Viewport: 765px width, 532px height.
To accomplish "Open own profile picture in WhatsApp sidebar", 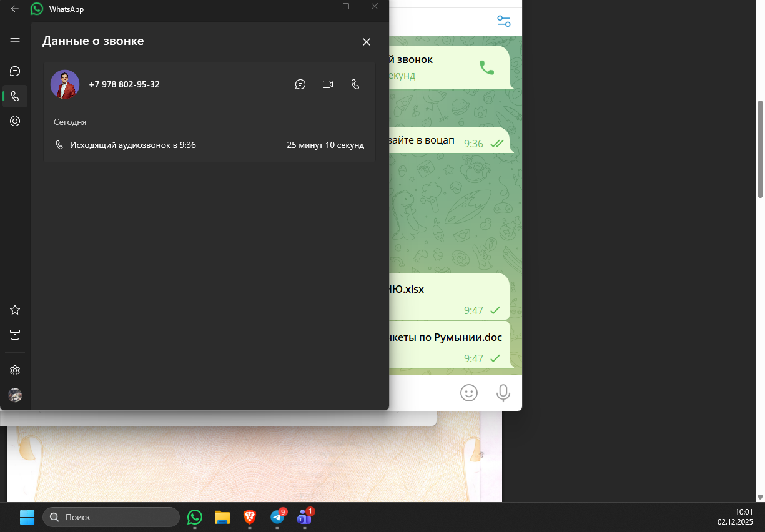I will 15,395.
